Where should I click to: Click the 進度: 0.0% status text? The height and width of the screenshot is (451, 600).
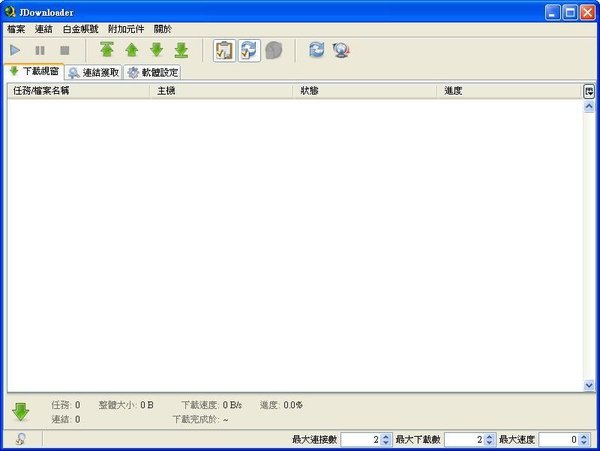pos(281,405)
